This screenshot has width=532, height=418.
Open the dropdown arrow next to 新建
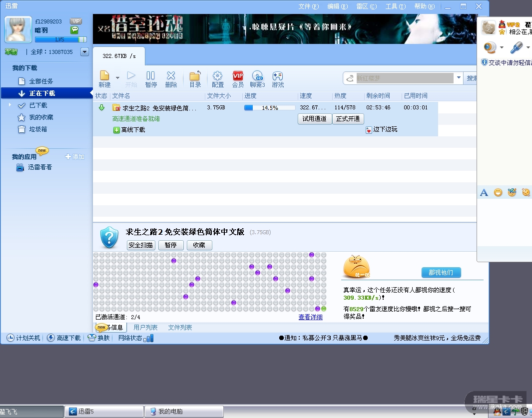117,78
